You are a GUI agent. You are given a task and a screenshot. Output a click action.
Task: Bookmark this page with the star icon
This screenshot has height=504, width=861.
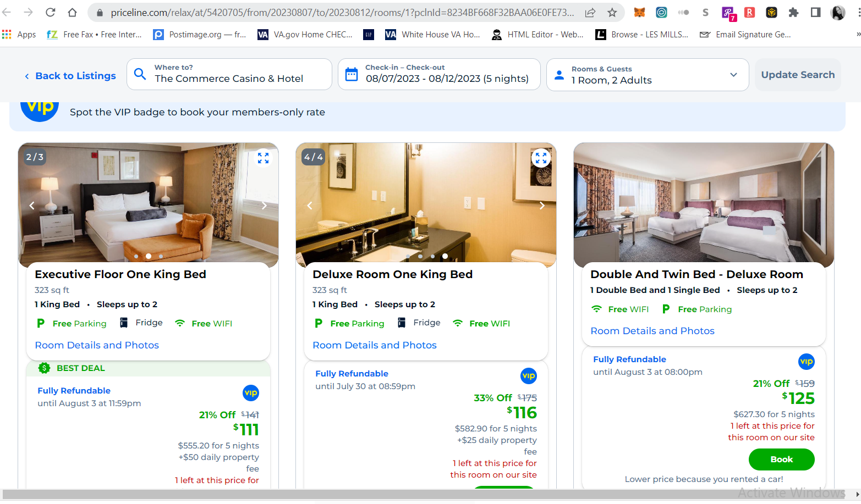(612, 13)
